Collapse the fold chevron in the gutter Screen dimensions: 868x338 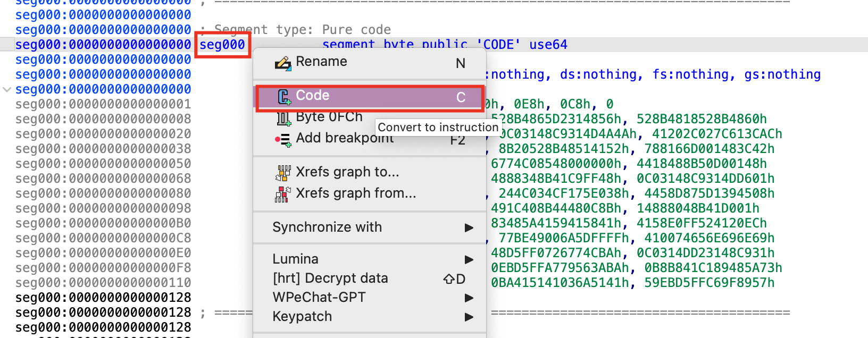pyautogui.click(x=7, y=90)
